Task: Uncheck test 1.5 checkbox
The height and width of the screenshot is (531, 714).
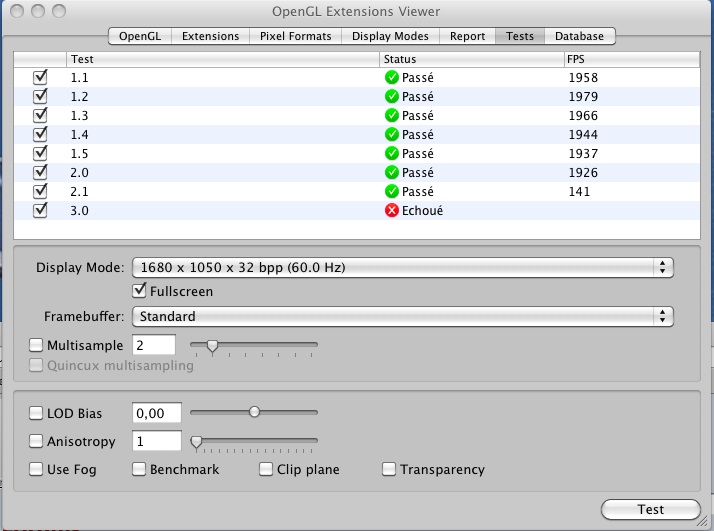Action: pos(40,153)
